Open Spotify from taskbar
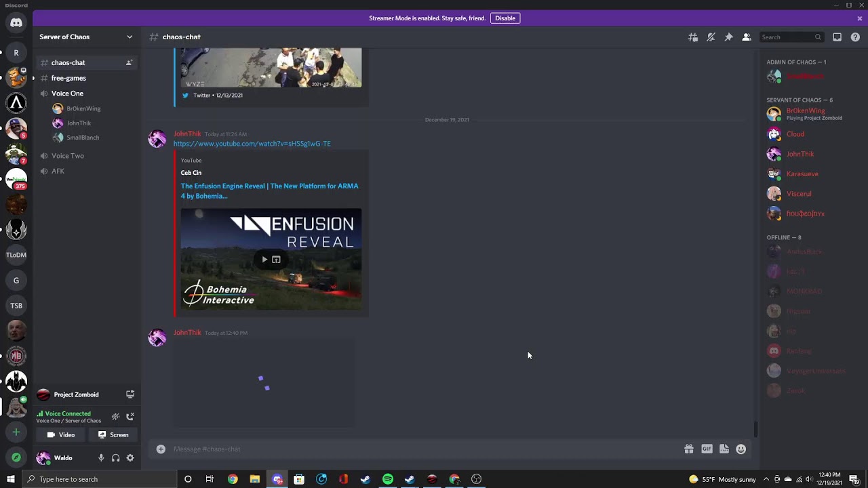Screen dimensions: 868x488 click(388, 479)
